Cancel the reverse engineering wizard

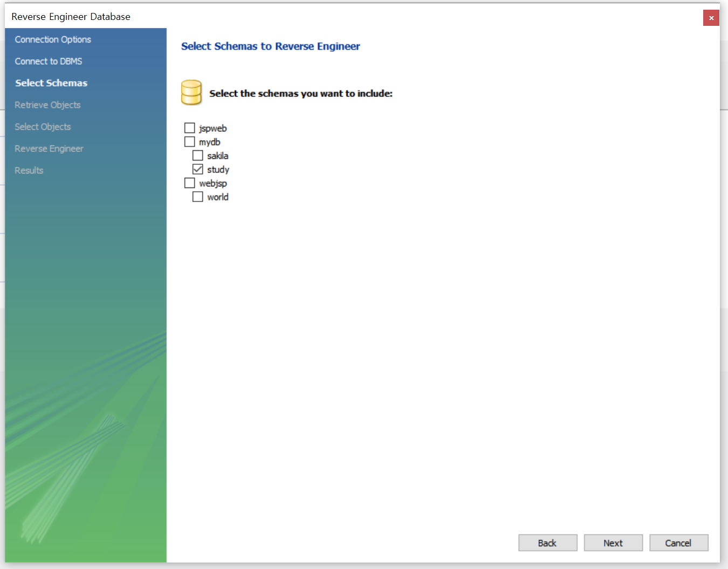[678, 543]
